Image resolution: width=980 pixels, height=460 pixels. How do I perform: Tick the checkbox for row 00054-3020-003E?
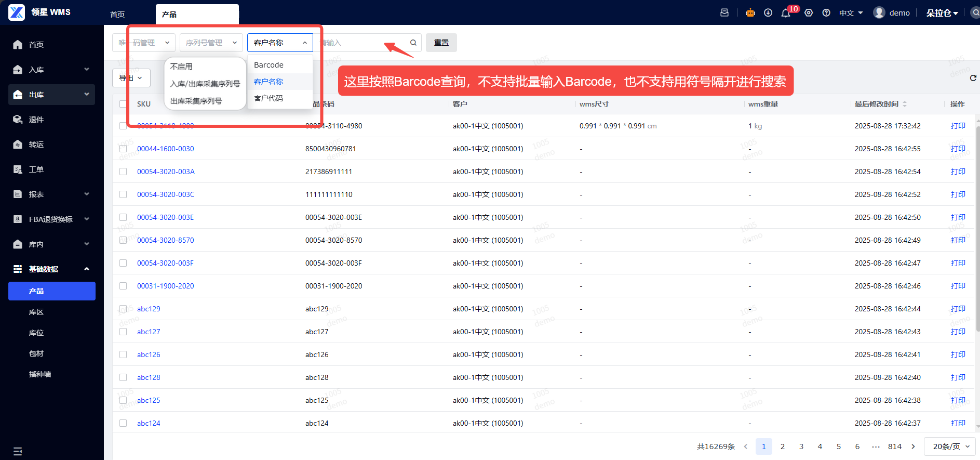(x=123, y=217)
